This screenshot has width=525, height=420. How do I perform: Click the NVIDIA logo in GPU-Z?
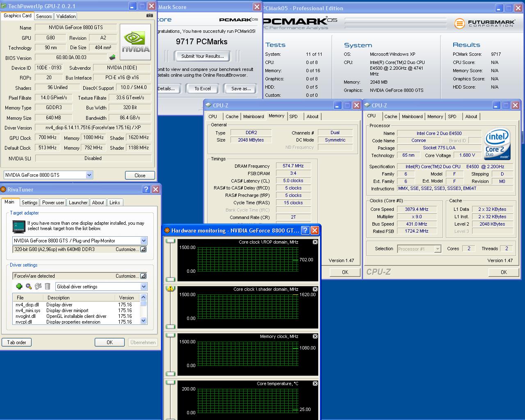pos(135,42)
